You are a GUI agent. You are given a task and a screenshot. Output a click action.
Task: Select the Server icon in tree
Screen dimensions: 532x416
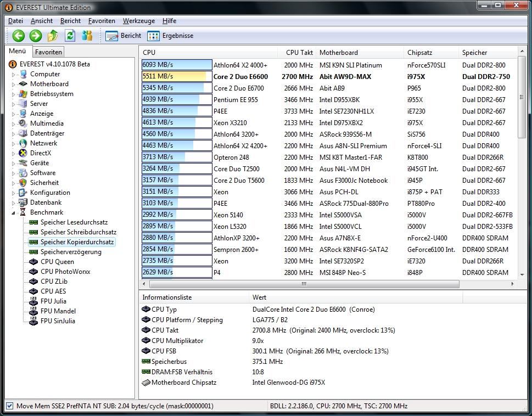click(23, 103)
